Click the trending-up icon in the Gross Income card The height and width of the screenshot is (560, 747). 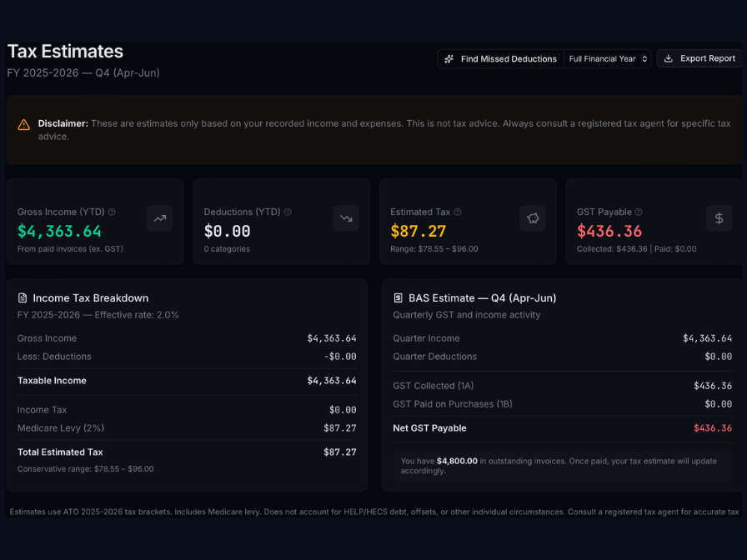(x=159, y=218)
